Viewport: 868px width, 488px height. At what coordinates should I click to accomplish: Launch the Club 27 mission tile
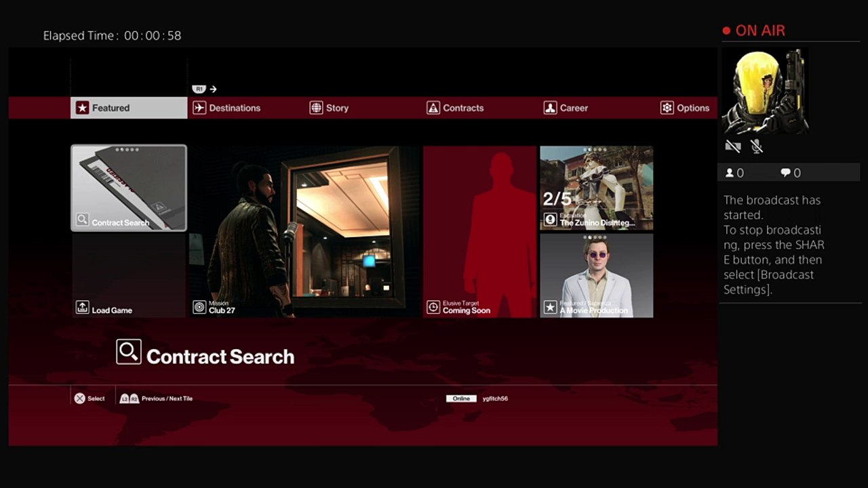(304, 232)
